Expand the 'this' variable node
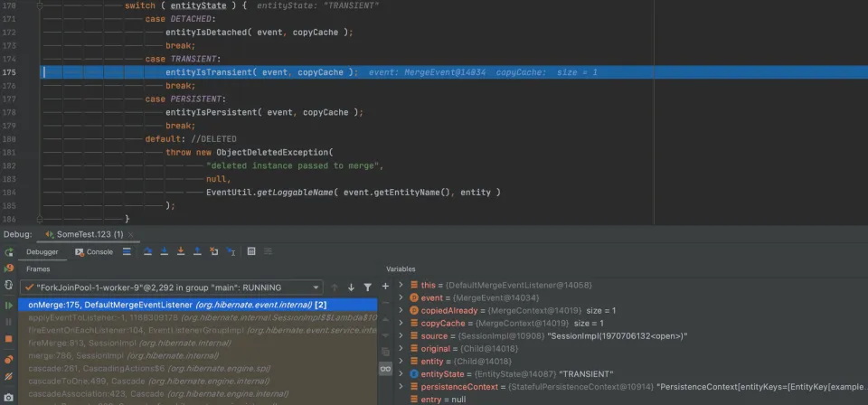The height and width of the screenshot is (405, 868). (x=401, y=285)
